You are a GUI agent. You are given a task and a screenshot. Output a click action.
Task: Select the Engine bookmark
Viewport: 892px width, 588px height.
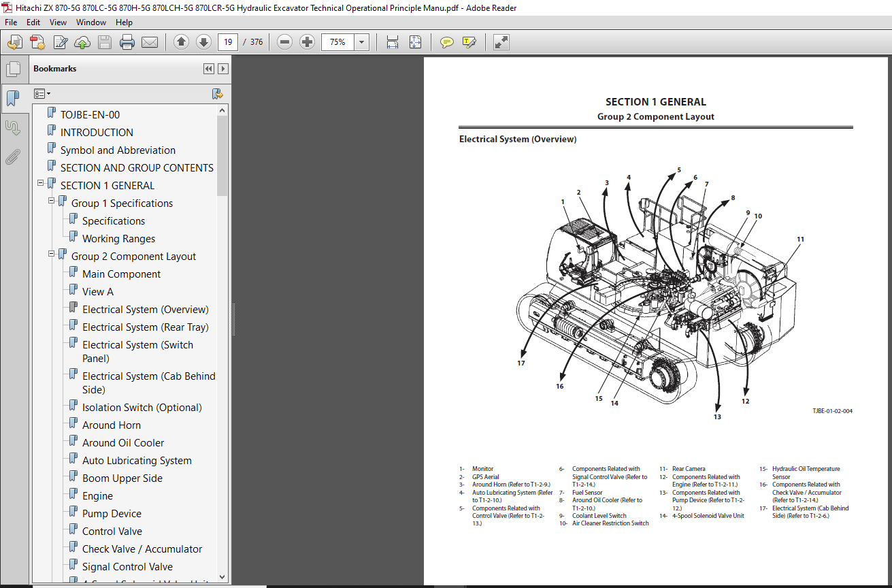click(97, 496)
